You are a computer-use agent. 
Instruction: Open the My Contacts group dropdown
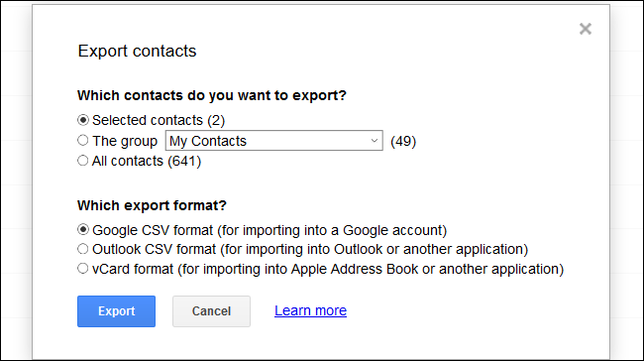tap(273, 141)
